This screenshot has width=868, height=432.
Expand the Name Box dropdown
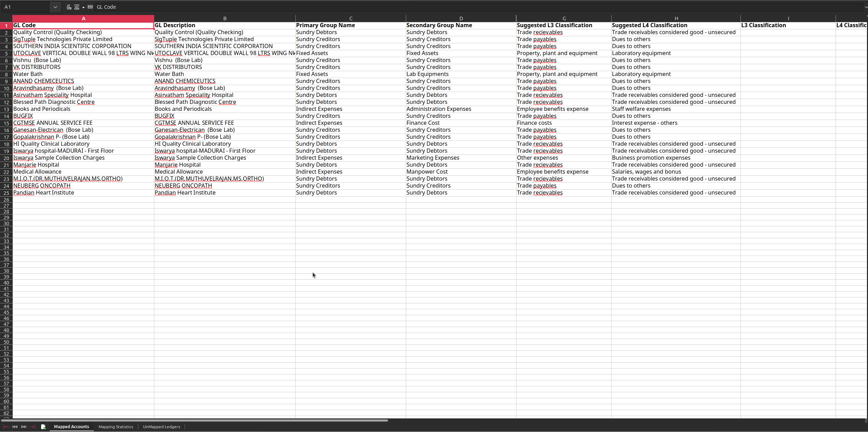[55, 7]
